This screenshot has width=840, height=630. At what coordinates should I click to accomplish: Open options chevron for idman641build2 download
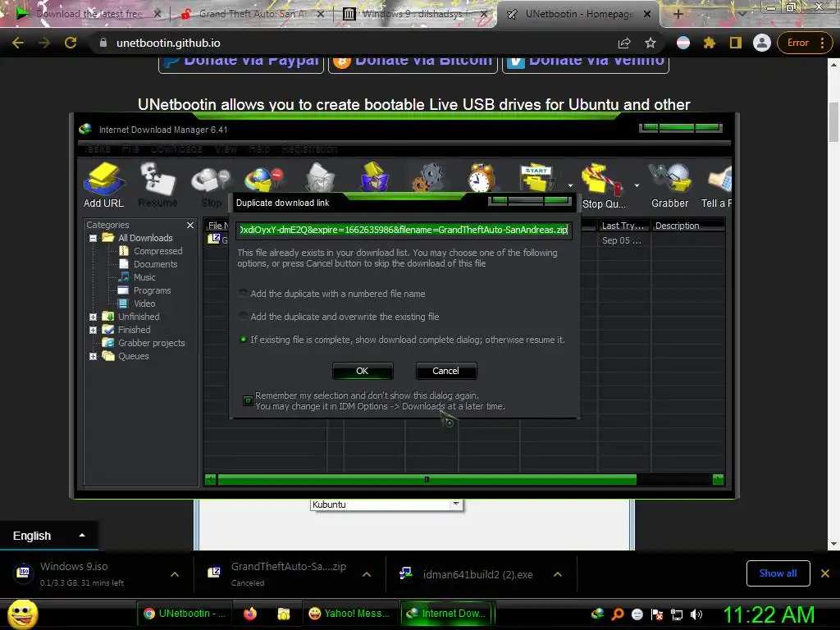pos(558,574)
